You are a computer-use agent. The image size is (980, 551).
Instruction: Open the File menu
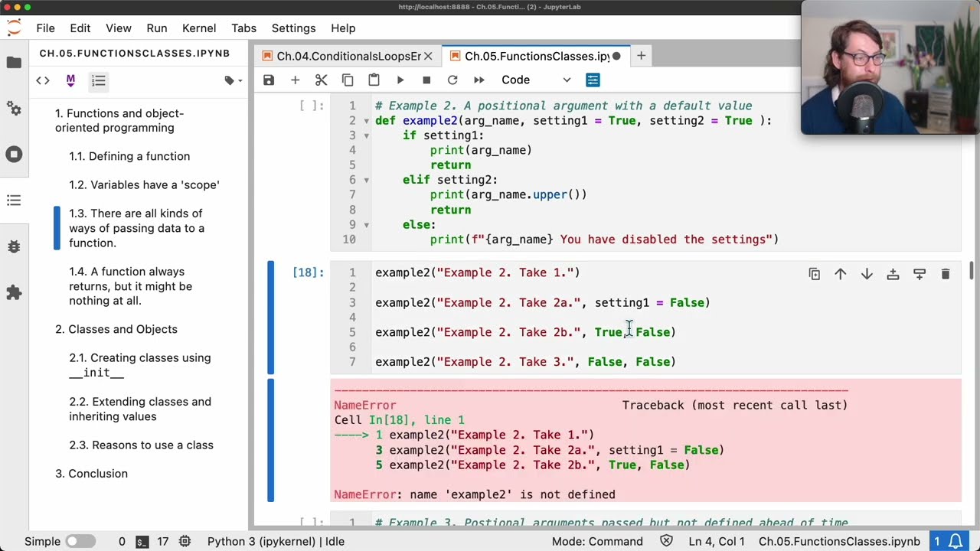click(x=45, y=28)
